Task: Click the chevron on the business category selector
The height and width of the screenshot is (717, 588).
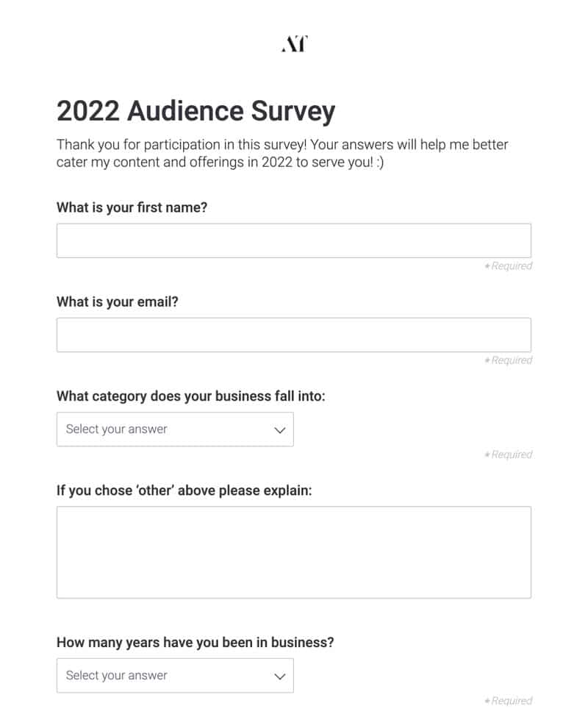Action: pyautogui.click(x=279, y=429)
